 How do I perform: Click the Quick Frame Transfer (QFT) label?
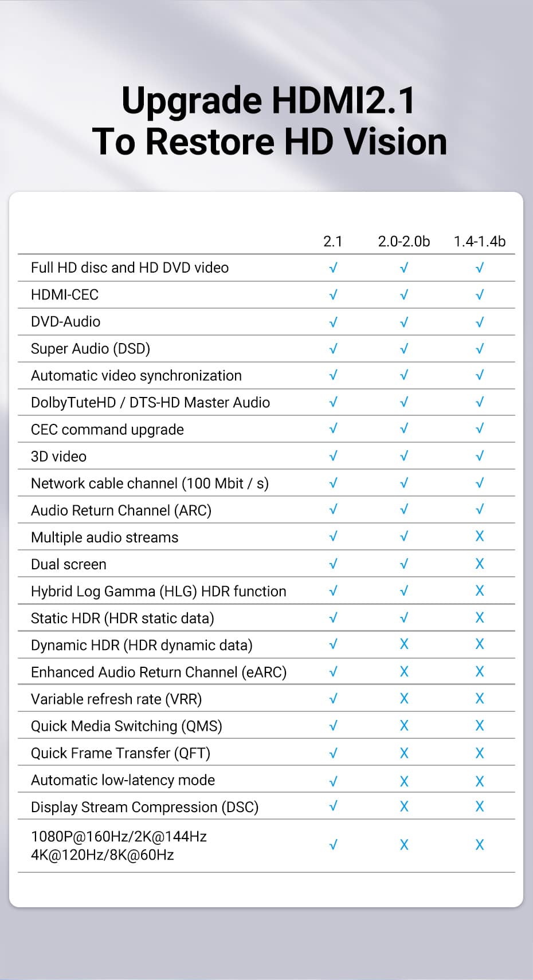(x=121, y=753)
